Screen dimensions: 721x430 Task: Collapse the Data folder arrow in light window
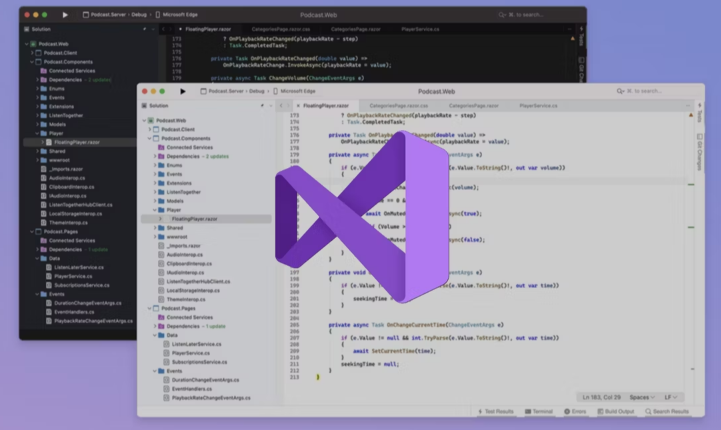(x=155, y=335)
